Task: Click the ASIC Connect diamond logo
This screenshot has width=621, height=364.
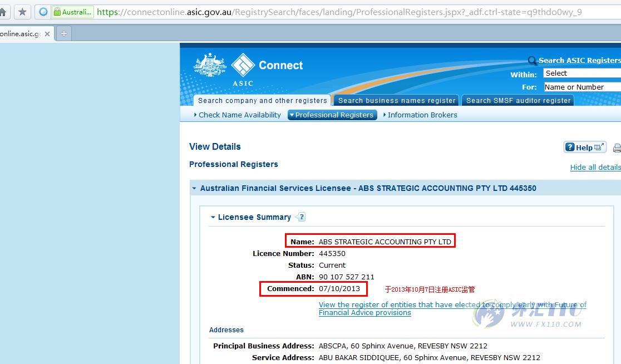Action: pos(243,65)
